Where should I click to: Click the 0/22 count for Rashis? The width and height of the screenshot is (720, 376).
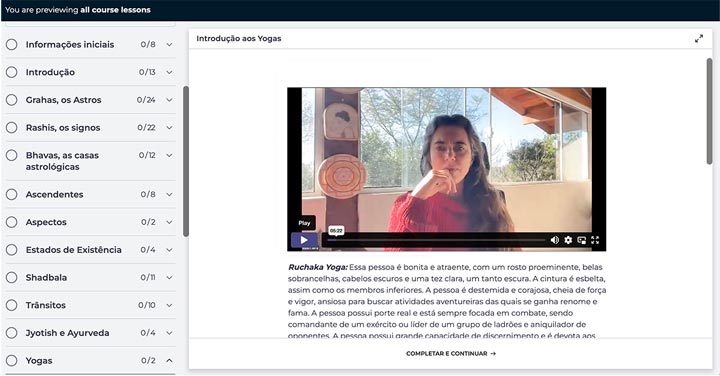(x=146, y=128)
